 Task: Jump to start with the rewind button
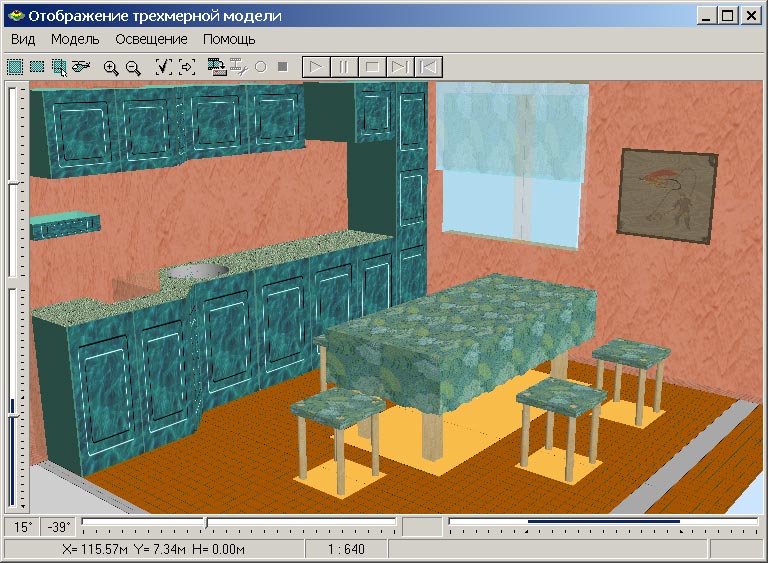pyautogui.click(x=429, y=67)
